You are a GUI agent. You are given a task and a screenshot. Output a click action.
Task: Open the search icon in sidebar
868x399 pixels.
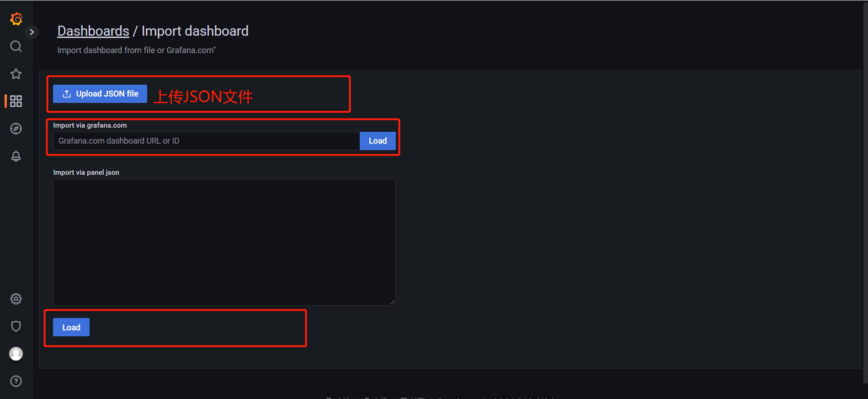pyautogui.click(x=16, y=46)
